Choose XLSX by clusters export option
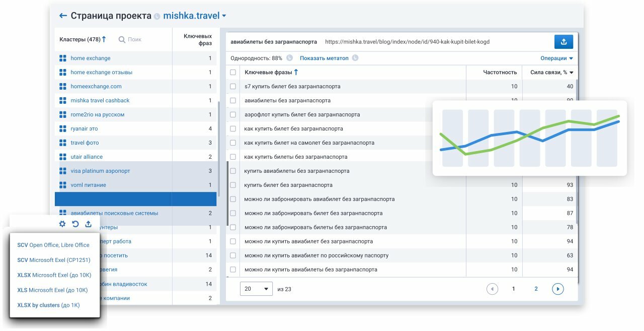Image resolution: width=644 pixels, height=331 pixels. click(x=48, y=305)
